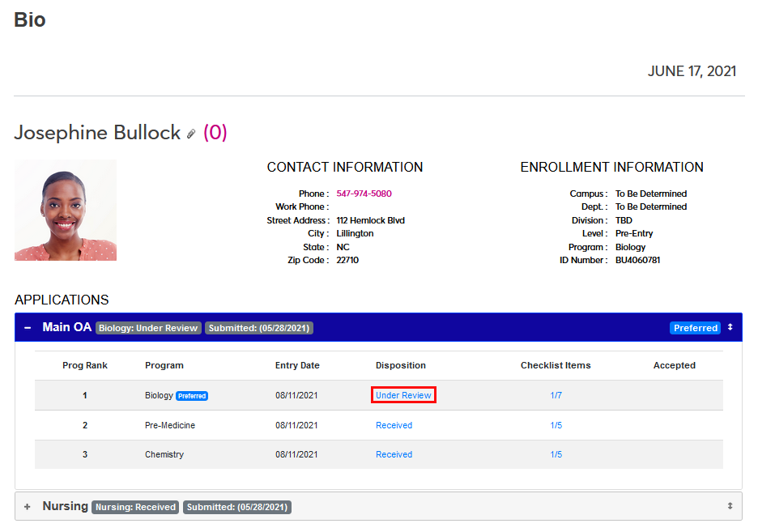Expand the Nursing application section
This screenshot has height=532, width=758.
28,507
